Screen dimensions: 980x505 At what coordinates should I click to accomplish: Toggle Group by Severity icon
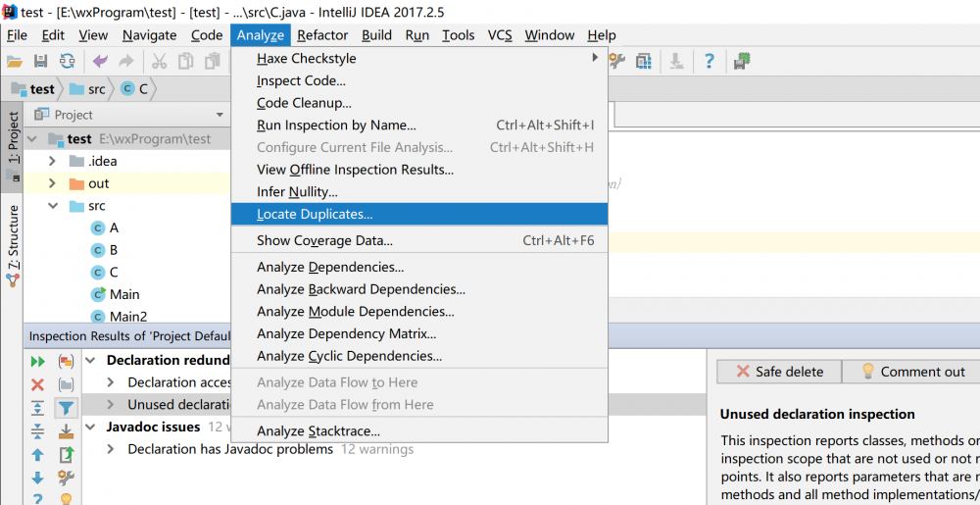[66, 361]
